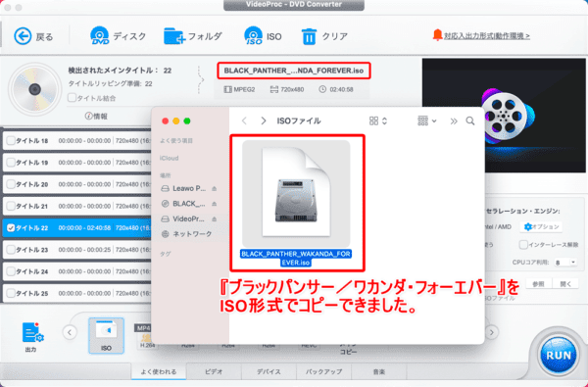This screenshot has height=387, width=588.
Task: Zoom Finder with green button
Action: pyautogui.click(x=187, y=121)
